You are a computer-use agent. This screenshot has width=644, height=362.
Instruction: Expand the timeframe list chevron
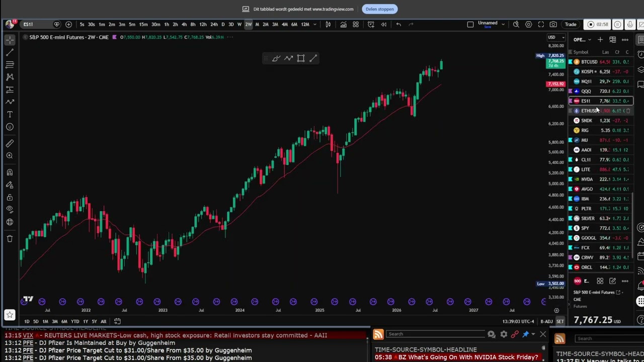[x=315, y=24]
